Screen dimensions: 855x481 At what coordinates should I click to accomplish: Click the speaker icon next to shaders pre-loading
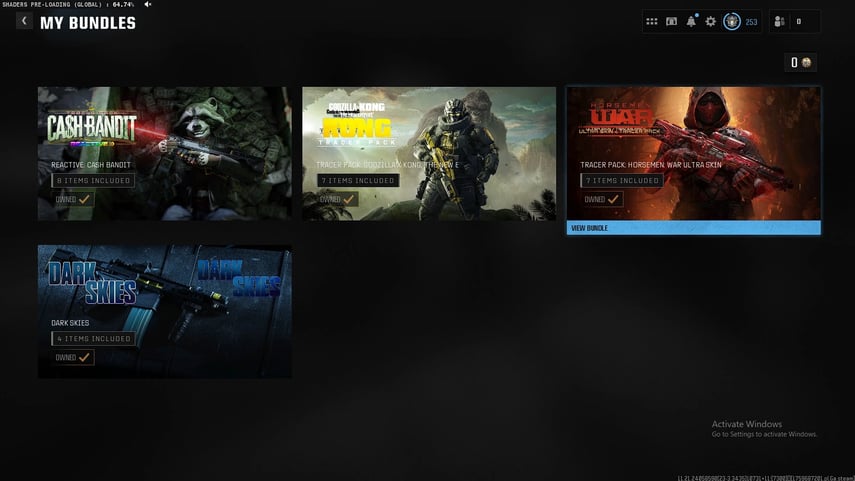tap(148, 5)
